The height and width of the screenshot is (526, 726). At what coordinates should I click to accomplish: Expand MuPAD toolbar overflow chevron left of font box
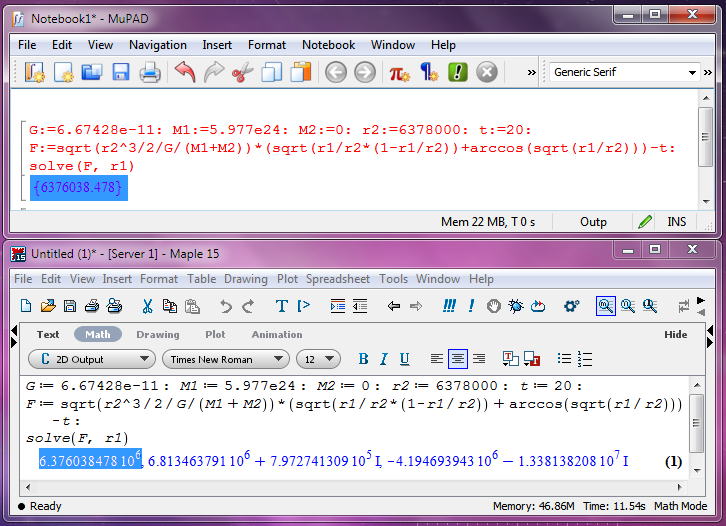click(x=532, y=73)
